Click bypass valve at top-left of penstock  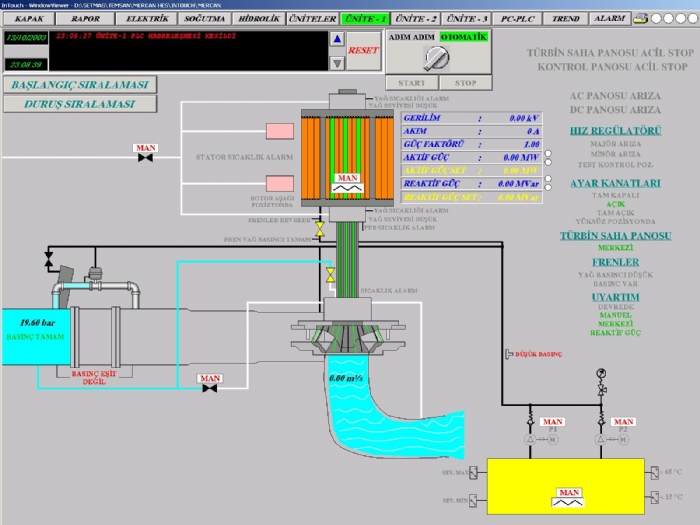(48, 259)
